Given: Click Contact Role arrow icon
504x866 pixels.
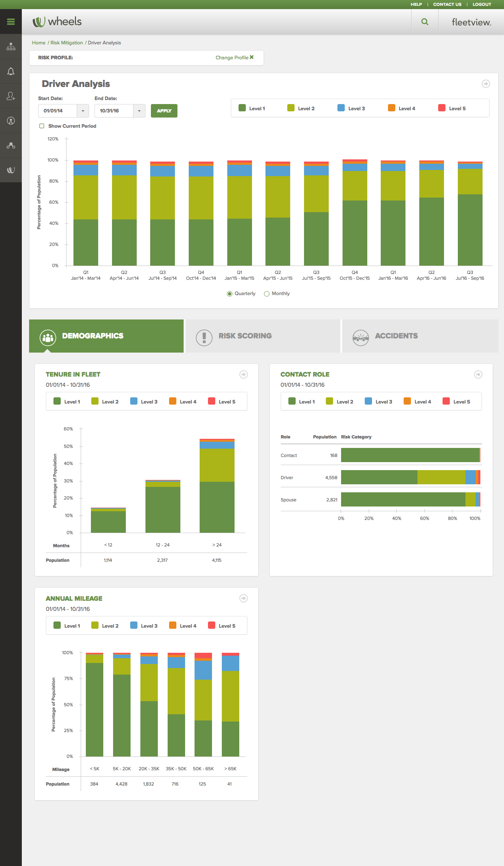Looking at the screenshot, I should [478, 374].
